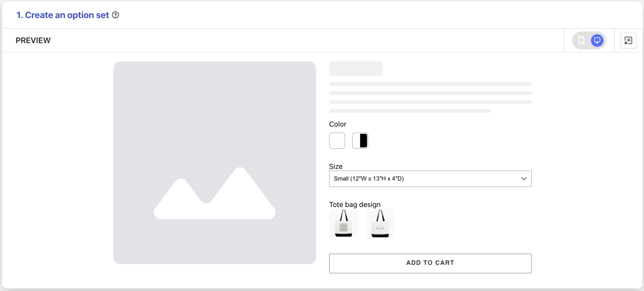This screenshot has height=291, width=644.
Task: Choose the white color swatch
Action: point(337,141)
